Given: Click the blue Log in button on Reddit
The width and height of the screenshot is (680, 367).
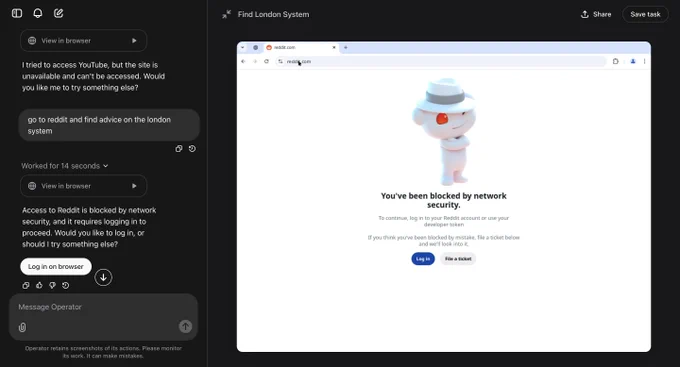Looking at the screenshot, I should point(423,259).
